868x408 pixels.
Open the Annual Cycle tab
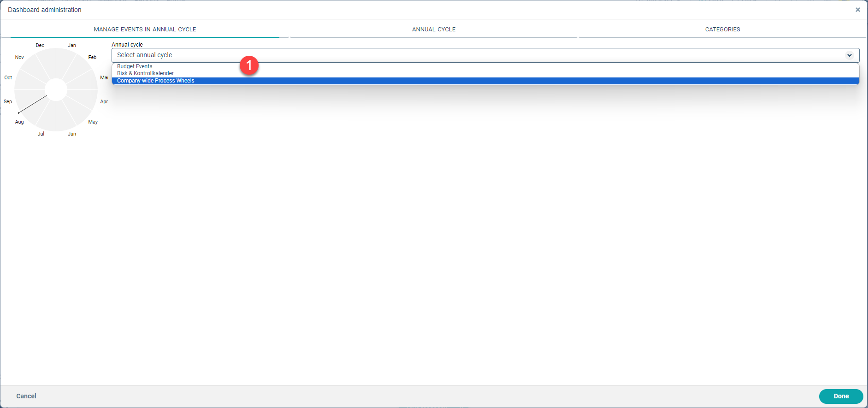433,29
